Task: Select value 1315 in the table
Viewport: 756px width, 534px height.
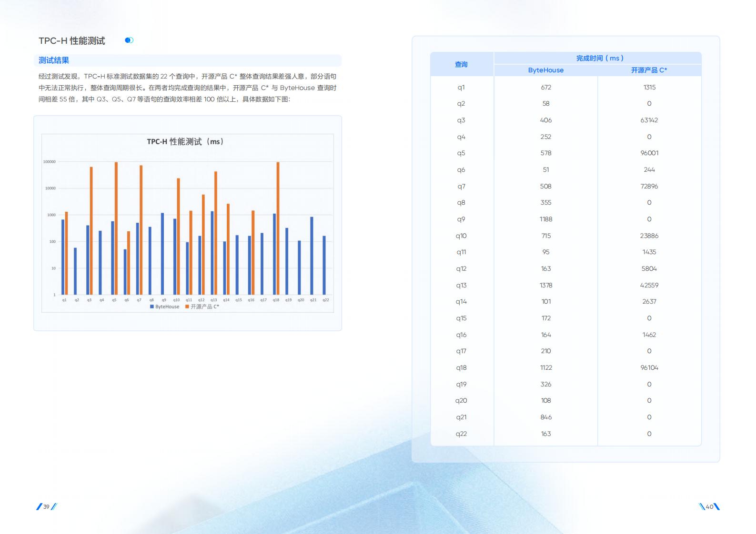Action: pyautogui.click(x=649, y=87)
